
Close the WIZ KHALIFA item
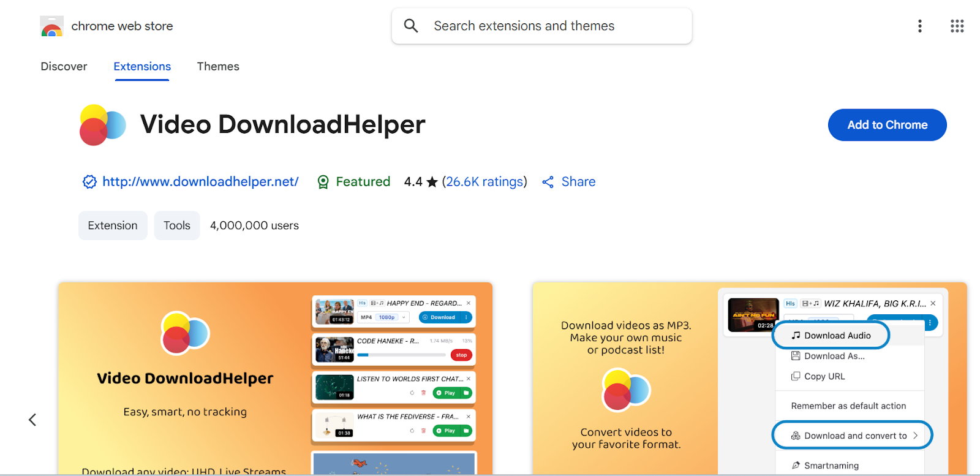(933, 304)
